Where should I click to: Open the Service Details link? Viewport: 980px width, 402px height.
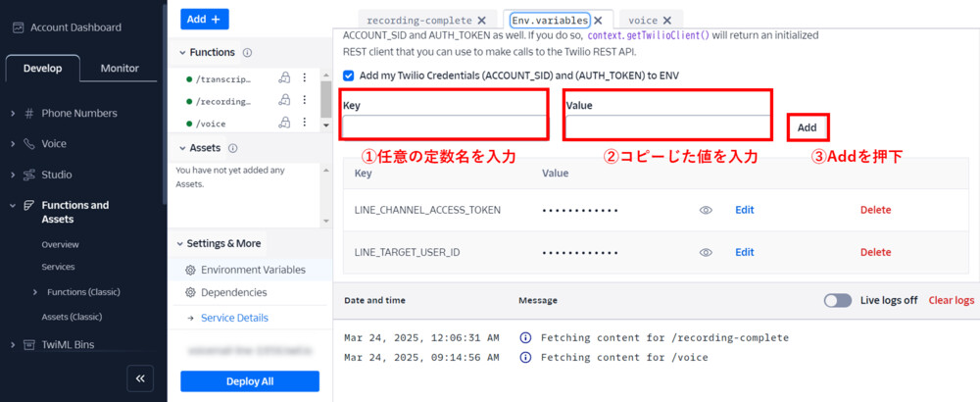[x=234, y=319]
